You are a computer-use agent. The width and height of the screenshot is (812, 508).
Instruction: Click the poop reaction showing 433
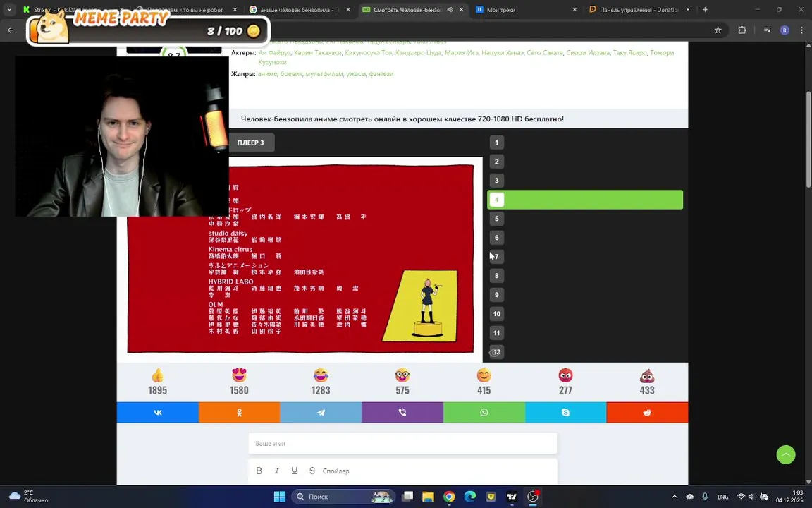point(647,382)
